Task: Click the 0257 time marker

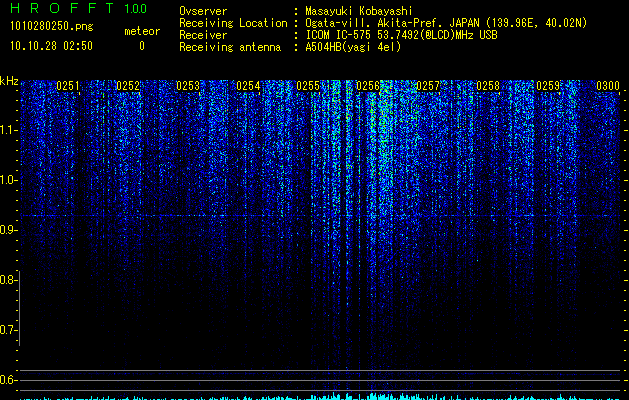Action: 428,86
